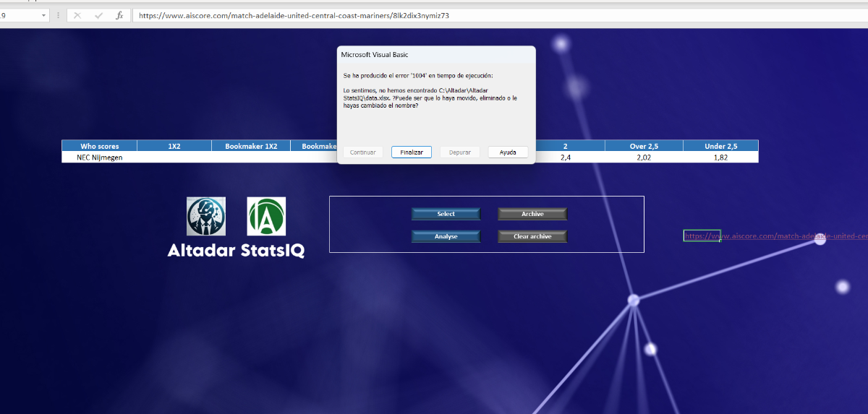868x414 pixels.
Task: Select the 'NEC Nijmegen' cell
Action: coord(99,157)
